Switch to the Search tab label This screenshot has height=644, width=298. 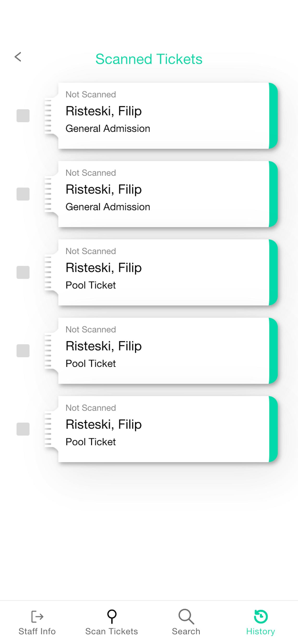[186, 632]
